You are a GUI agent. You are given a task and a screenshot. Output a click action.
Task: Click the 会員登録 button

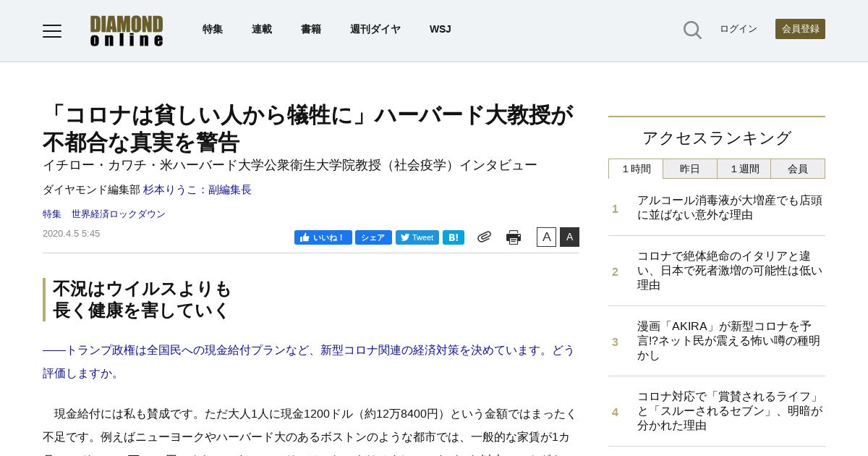[x=800, y=29]
